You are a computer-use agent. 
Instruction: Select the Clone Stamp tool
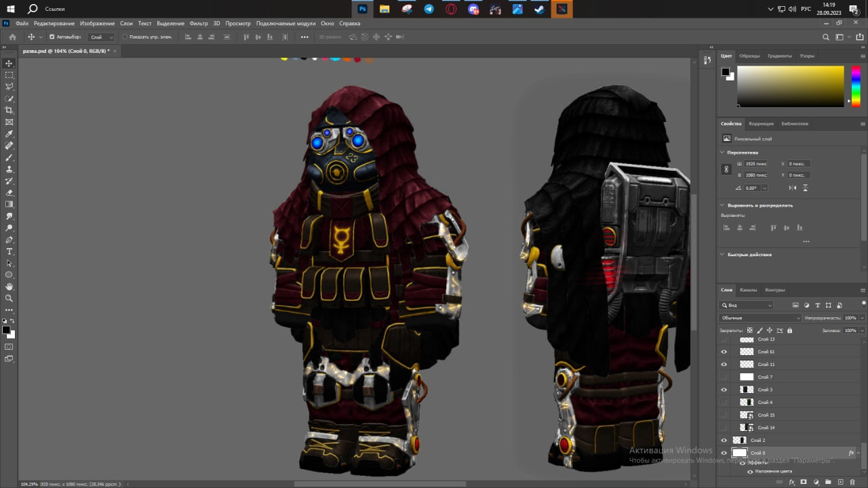(9, 169)
